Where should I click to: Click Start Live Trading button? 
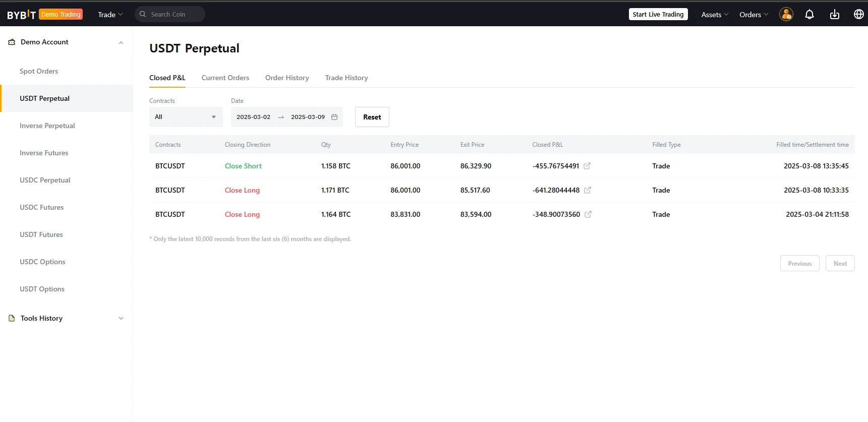[658, 14]
